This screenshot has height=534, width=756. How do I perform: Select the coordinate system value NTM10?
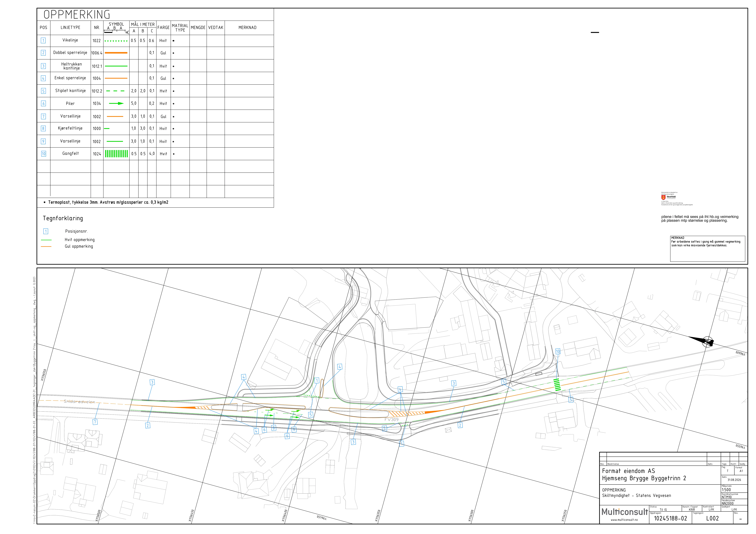click(x=727, y=497)
